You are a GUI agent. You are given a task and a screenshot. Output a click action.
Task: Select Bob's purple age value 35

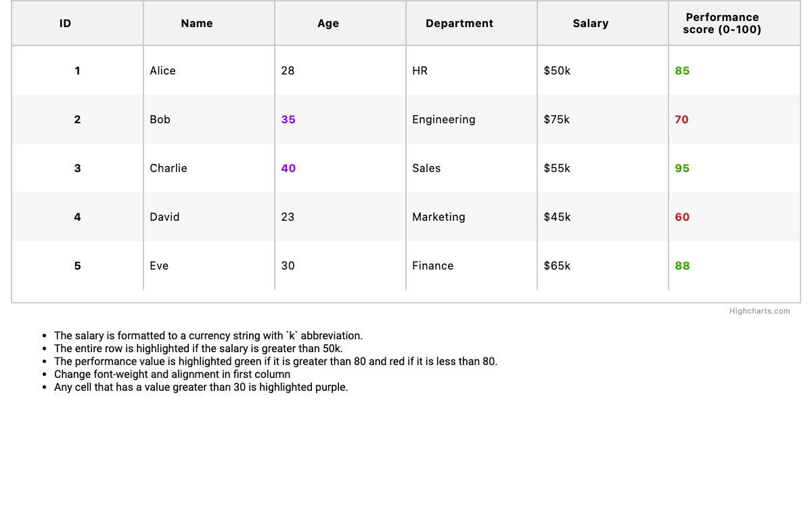tap(289, 120)
